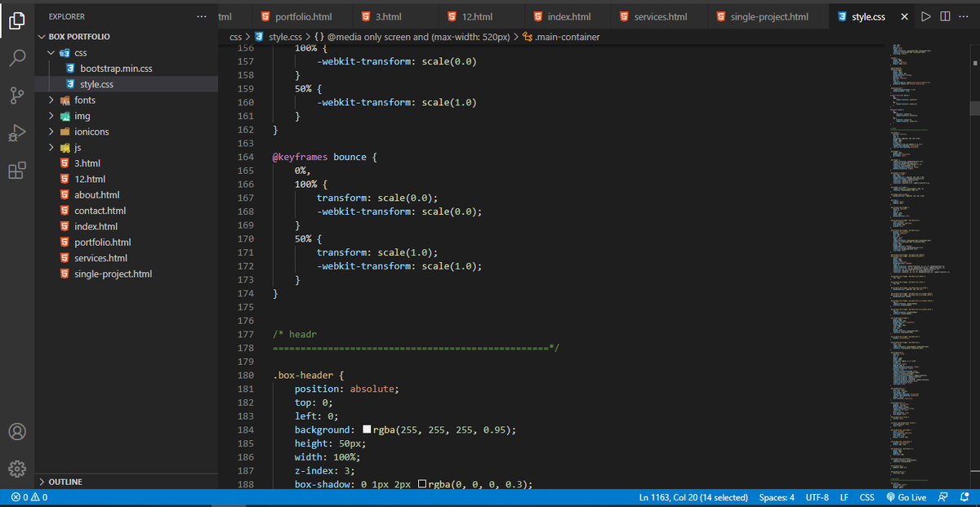980x507 pixels.
Task: Click the @keyframes bounce rule text
Action: [324, 157]
